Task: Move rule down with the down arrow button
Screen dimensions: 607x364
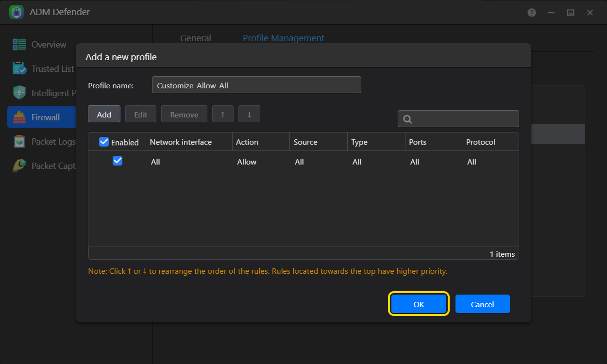Action: click(x=249, y=114)
